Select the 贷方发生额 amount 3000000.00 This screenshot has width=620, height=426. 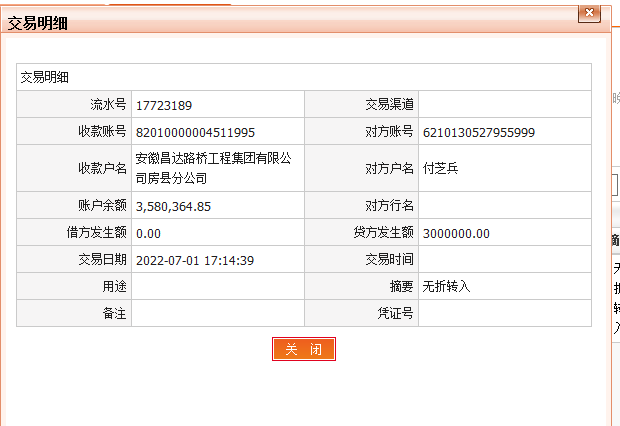coord(456,234)
